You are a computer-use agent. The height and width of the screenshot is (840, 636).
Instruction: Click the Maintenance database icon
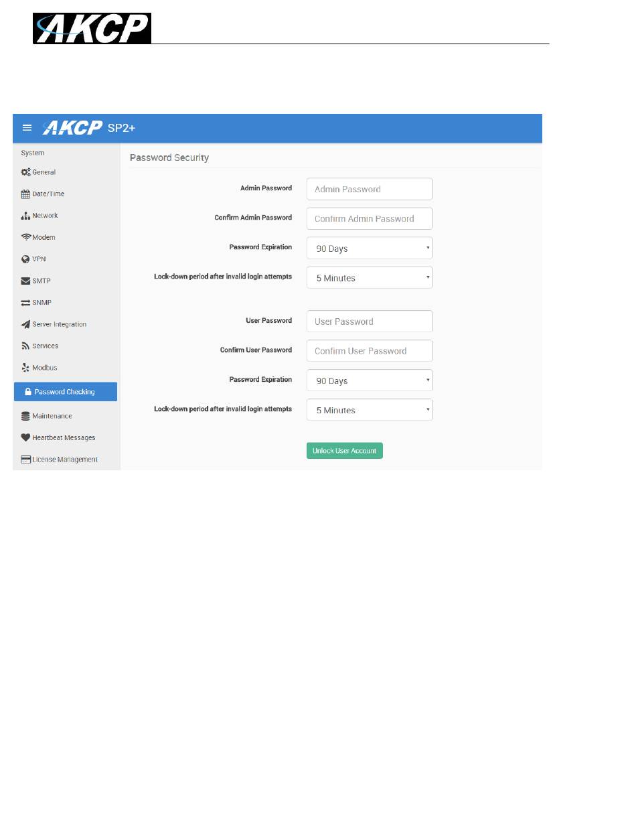[x=25, y=416]
